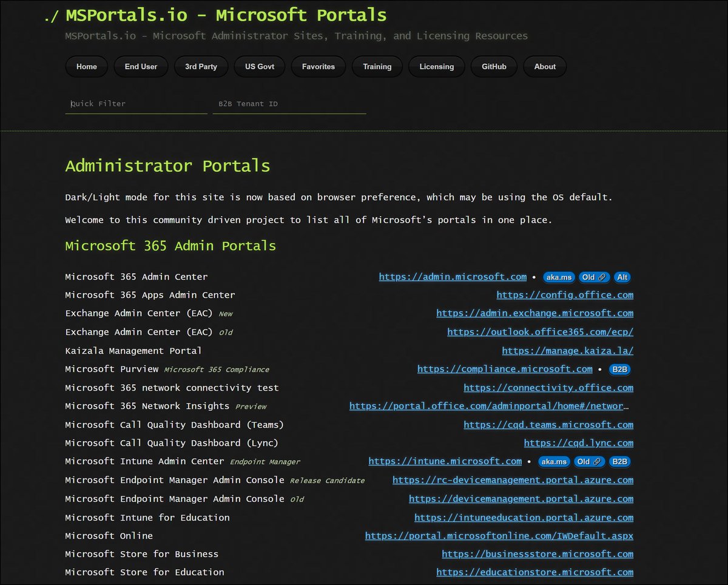The height and width of the screenshot is (585, 728).
Task: Click the B2B badge for Intune Admin Center
Action: pyautogui.click(x=619, y=462)
